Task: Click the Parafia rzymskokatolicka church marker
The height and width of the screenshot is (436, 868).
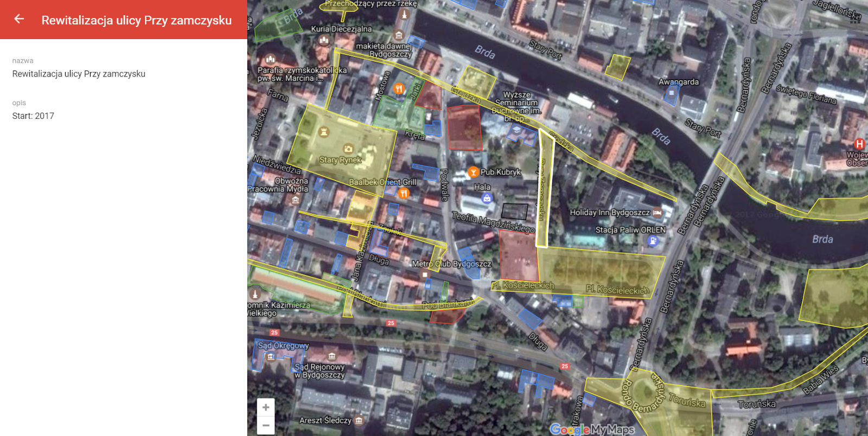Action: (270, 59)
